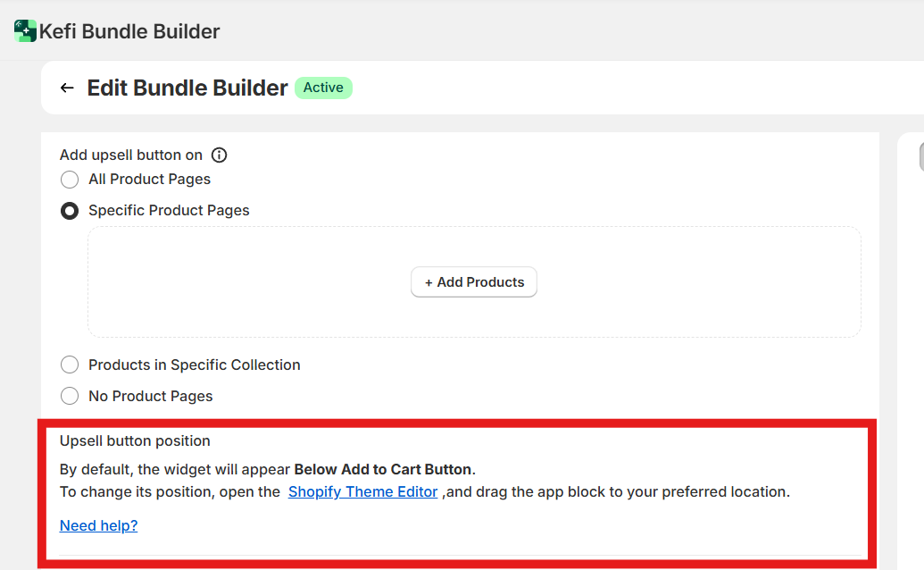This screenshot has width=924, height=570.
Task: Click the text about dragging the app block
Action: (x=616, y=491)
